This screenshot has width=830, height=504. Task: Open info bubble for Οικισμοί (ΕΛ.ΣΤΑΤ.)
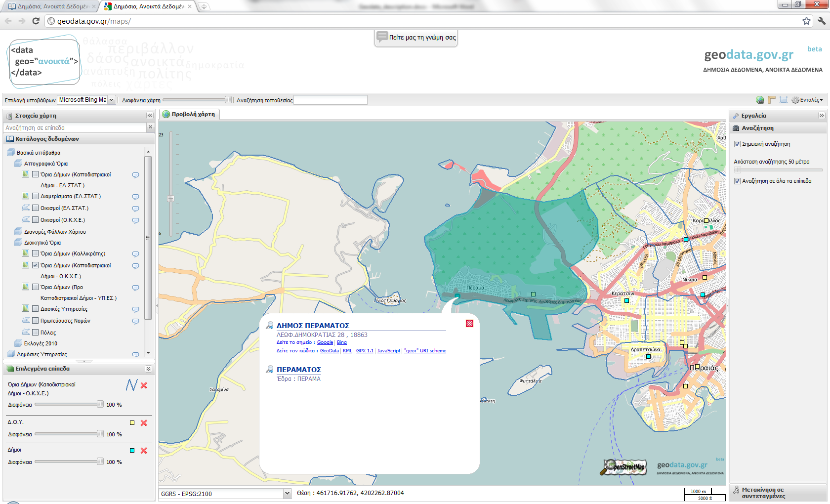(135, 209)
